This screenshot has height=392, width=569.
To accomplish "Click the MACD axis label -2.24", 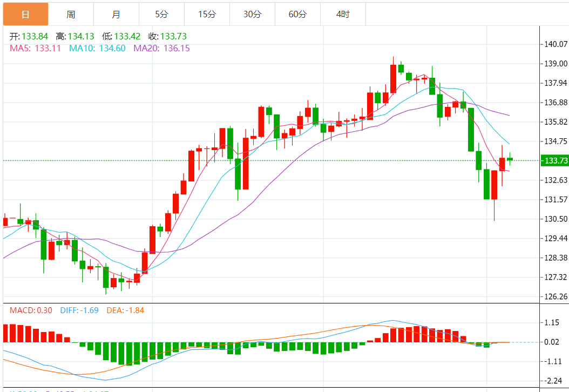I will click(552, 381).
